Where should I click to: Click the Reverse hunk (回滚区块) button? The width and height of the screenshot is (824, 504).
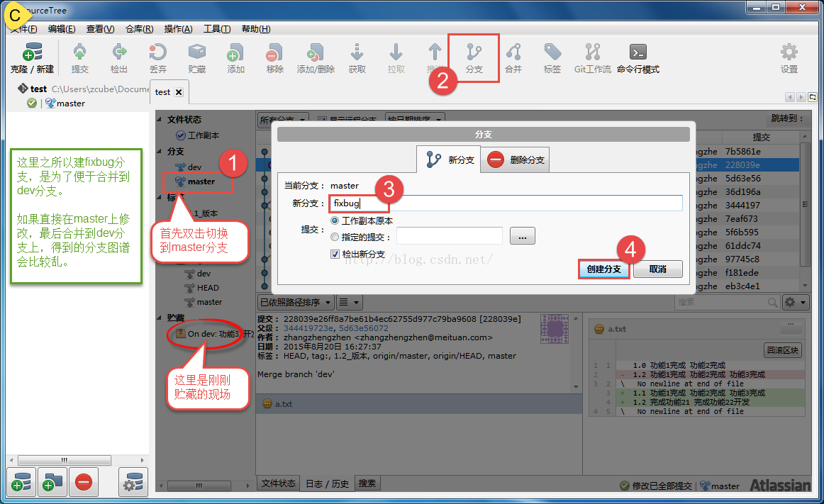(782, 350)
